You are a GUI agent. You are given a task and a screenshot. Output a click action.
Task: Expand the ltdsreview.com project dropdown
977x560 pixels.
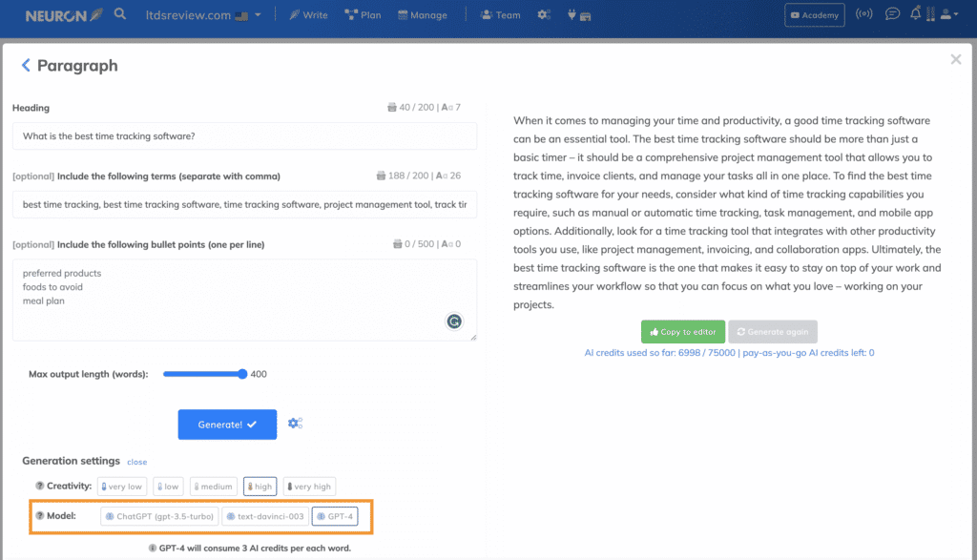[258, 15]
